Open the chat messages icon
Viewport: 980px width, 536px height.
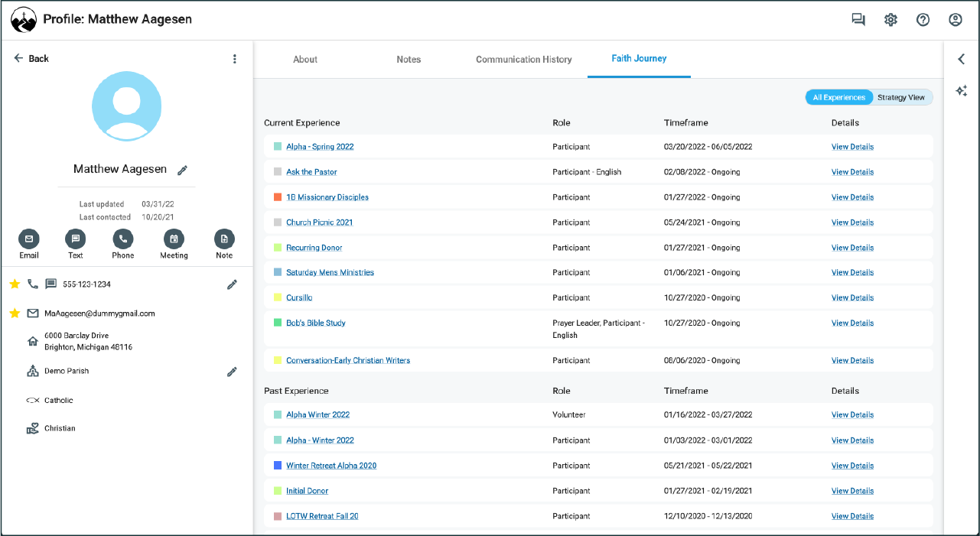point(858,20)
